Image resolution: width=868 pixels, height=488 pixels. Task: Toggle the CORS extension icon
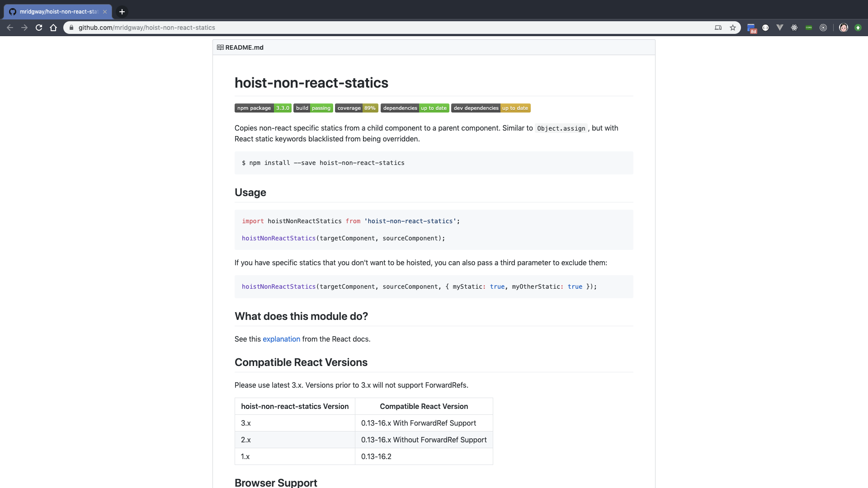tap(809, 28)
